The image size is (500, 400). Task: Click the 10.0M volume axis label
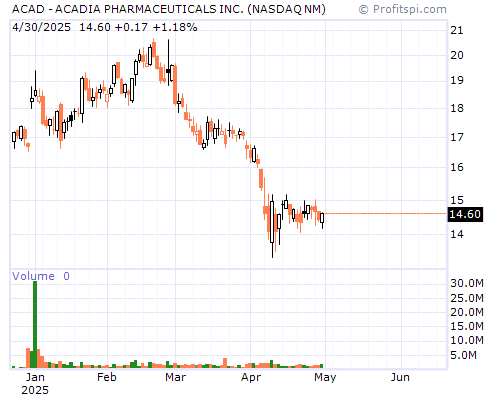click(467, 340)
